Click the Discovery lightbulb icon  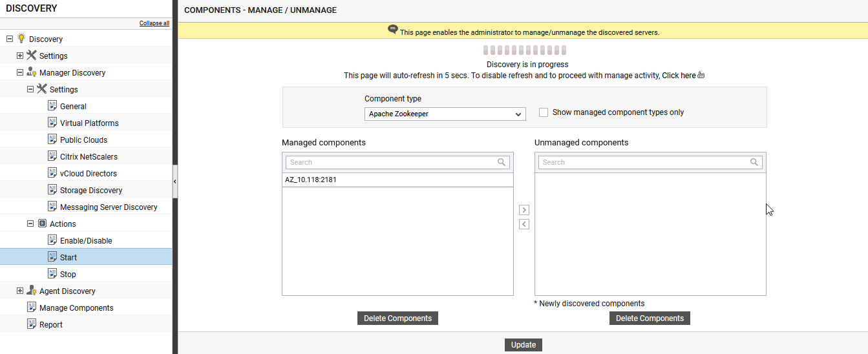point(21,39)
